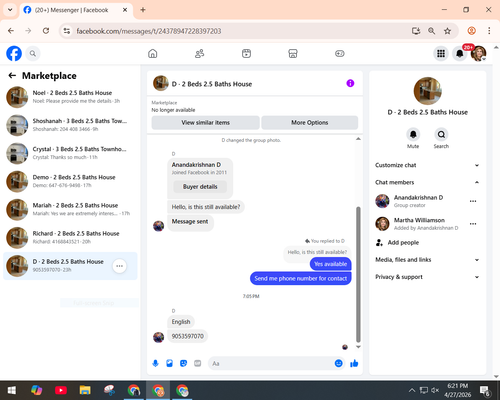500x400 pixels.
Task: Expand Customize chat section
Action: click(x=427, y=165)
